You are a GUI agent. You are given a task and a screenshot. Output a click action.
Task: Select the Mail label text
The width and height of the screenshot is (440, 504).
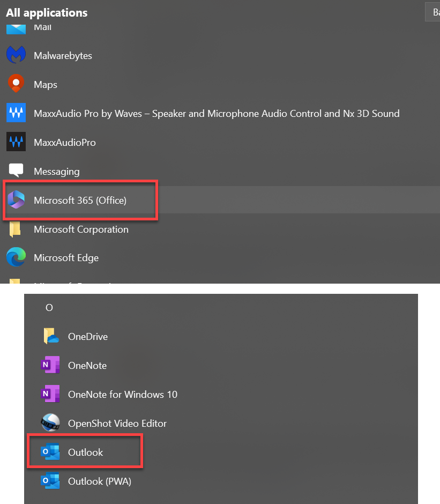[42, 27]
